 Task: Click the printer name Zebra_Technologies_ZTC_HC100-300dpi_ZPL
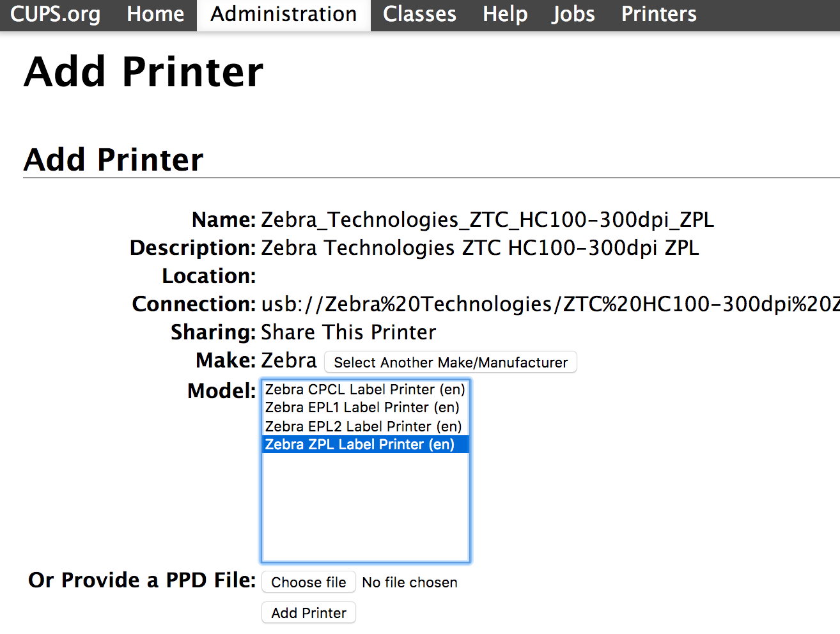pyautogui.click(x=487, y=220)
